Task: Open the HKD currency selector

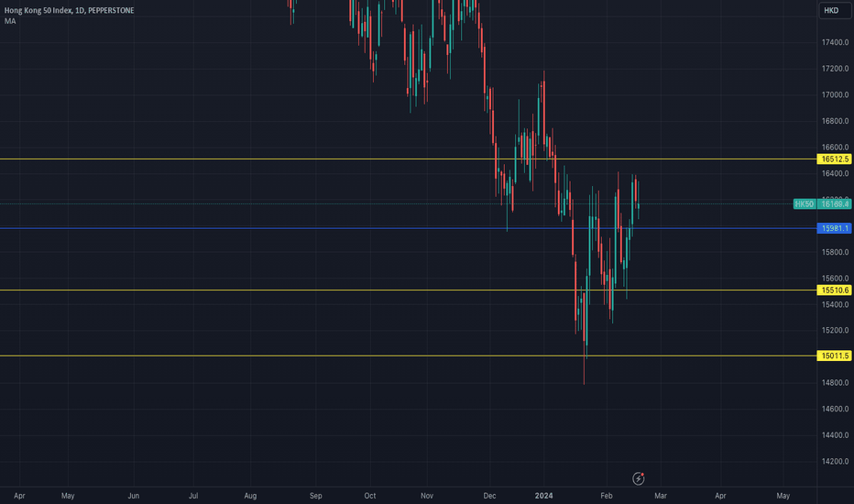Action: pos(835,10)
